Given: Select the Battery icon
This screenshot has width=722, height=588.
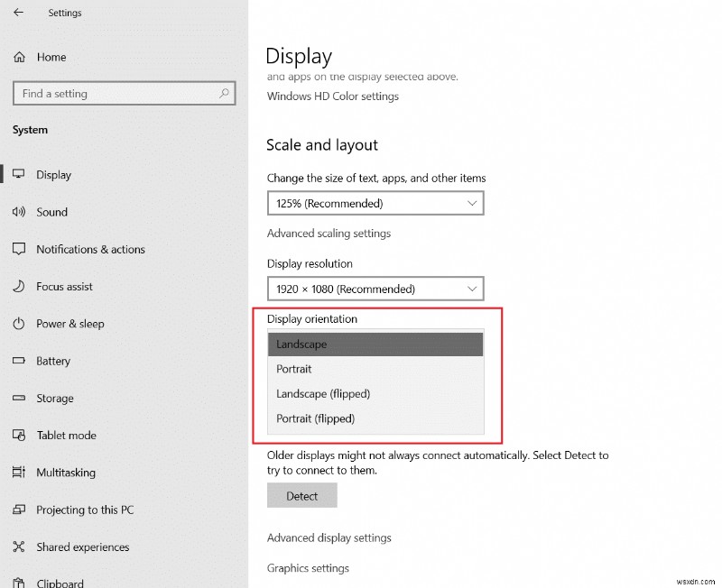Looking at the screenshot, I should [x=20, y=361].
